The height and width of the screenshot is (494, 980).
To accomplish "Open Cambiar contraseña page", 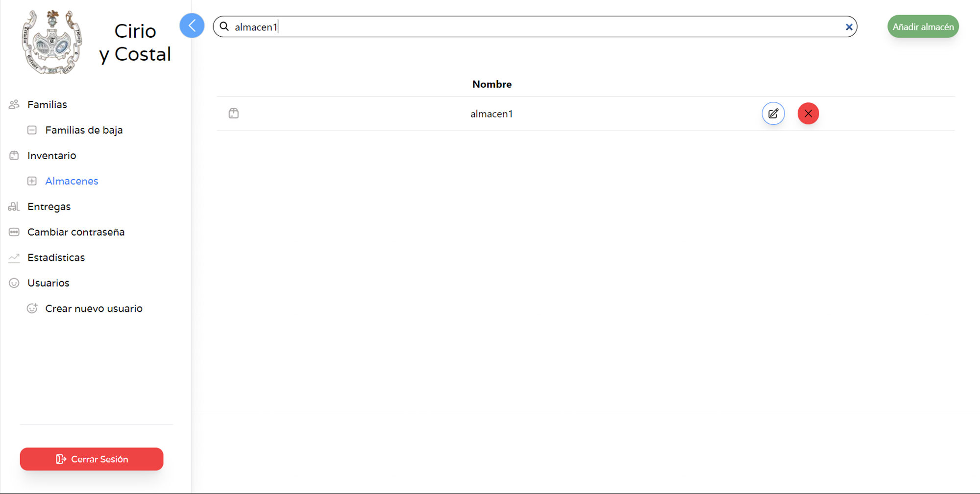I will (76, 232).
